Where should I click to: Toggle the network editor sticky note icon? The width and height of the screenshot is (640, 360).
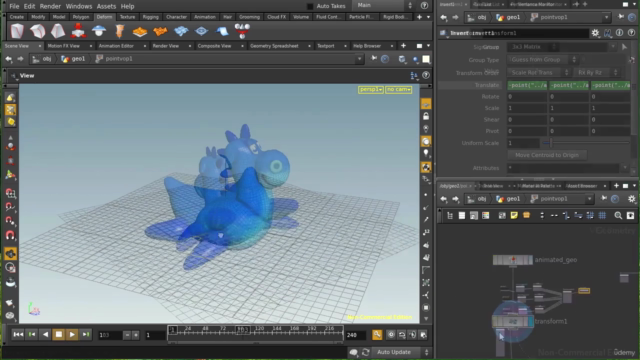tap(514, 216)
